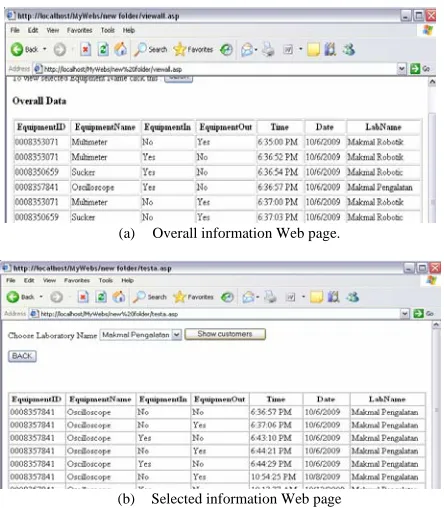Click History icon in testa.asp window
444x508 pixels.
[228, 297]
